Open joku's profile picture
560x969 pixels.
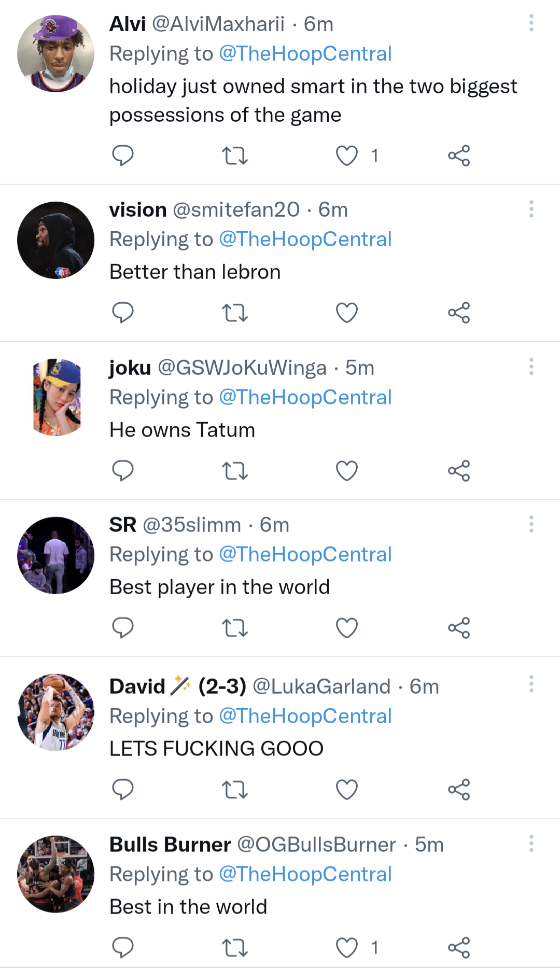[x=56, y=398]
